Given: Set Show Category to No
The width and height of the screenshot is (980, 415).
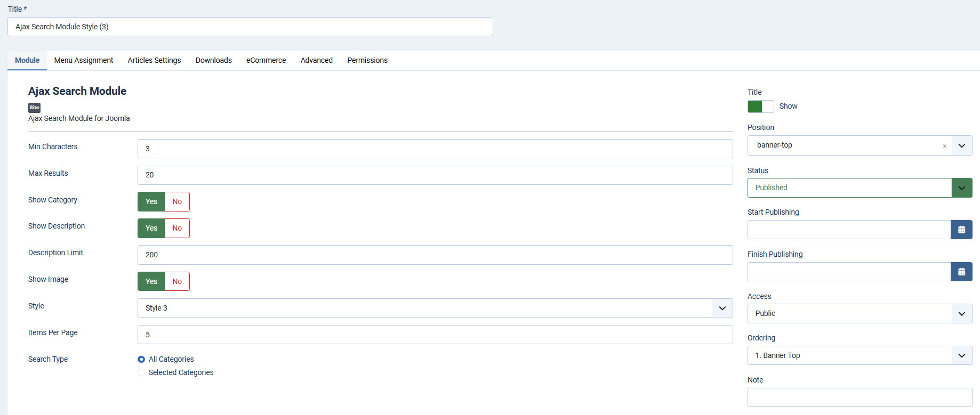Looking at the screenshot, I should (177, 202).
